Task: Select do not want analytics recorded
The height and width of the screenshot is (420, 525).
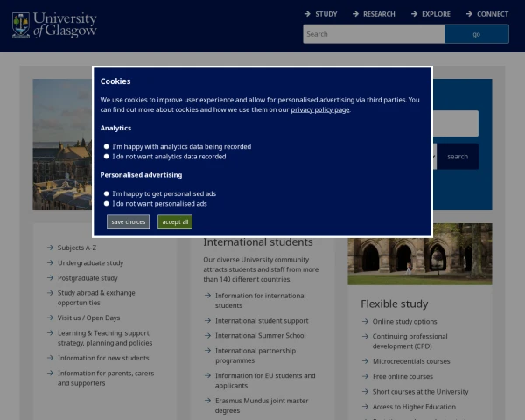Action: click(x=107, y=157)
